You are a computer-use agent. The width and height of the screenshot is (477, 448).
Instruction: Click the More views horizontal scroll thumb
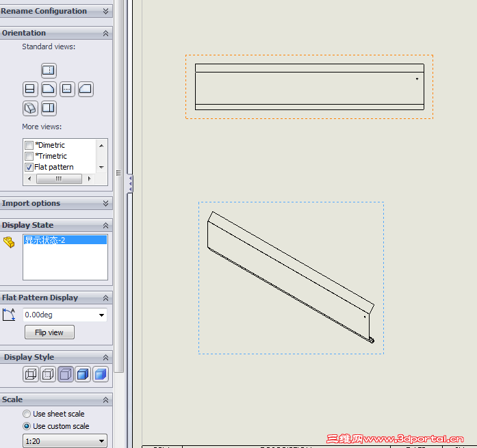(x=59, y=179)
